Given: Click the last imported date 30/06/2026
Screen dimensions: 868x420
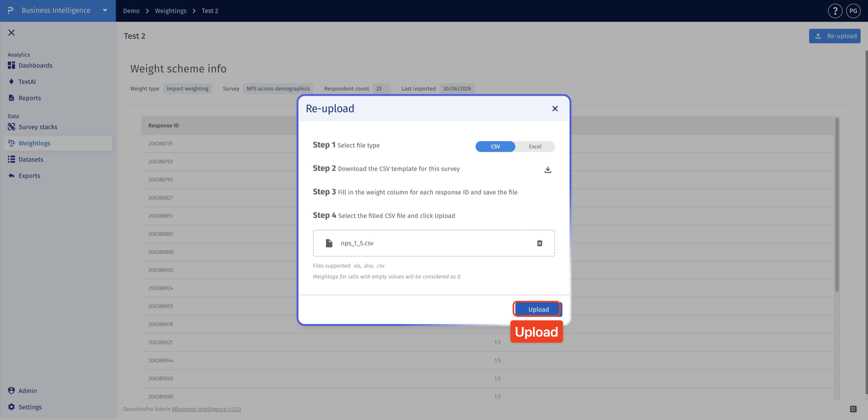Looking at the screenshot, I should click(x=457, y=88).
